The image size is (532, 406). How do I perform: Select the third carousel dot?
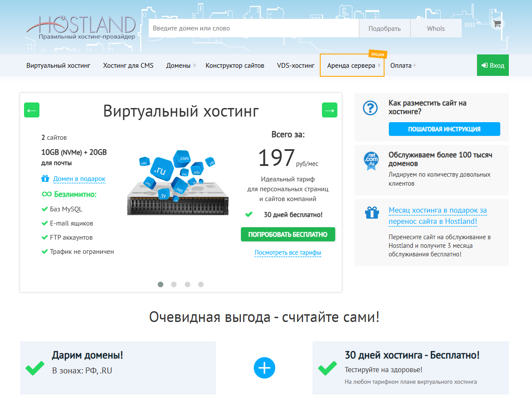[187, 284]
